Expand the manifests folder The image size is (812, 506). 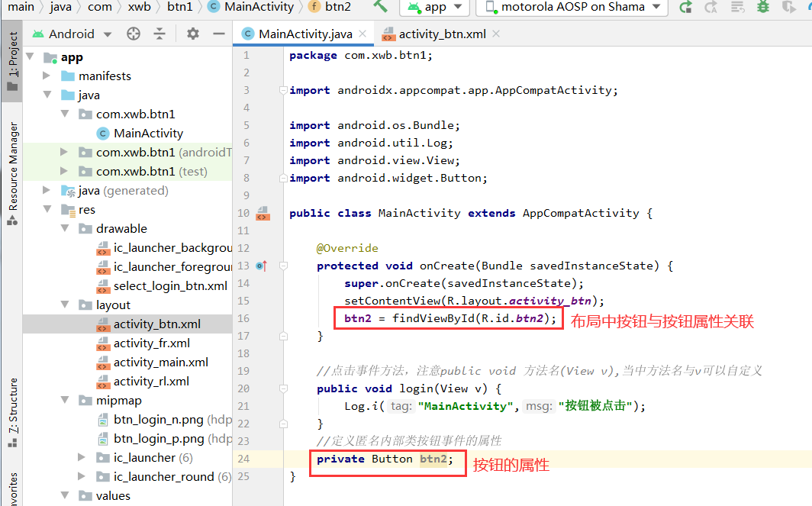(47, 76)
